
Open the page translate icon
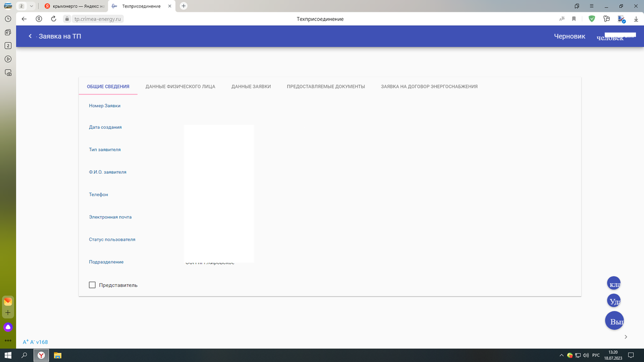(x=562, y=19)
